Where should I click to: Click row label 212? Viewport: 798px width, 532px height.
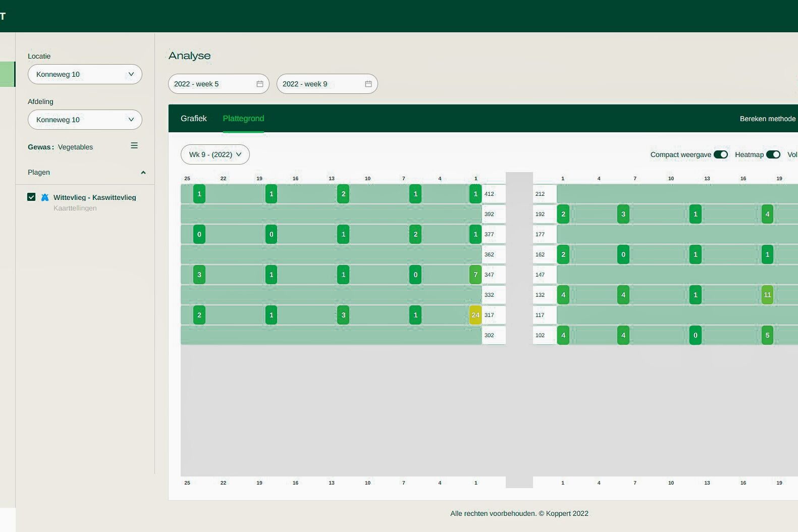click(541, 194)
